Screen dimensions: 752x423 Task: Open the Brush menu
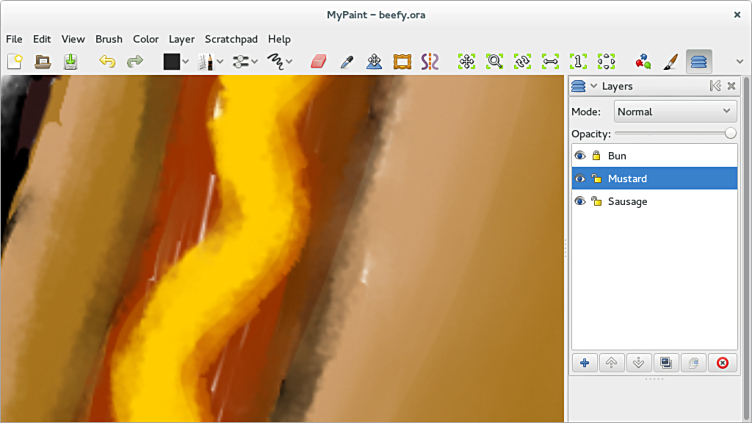(109, 39)
